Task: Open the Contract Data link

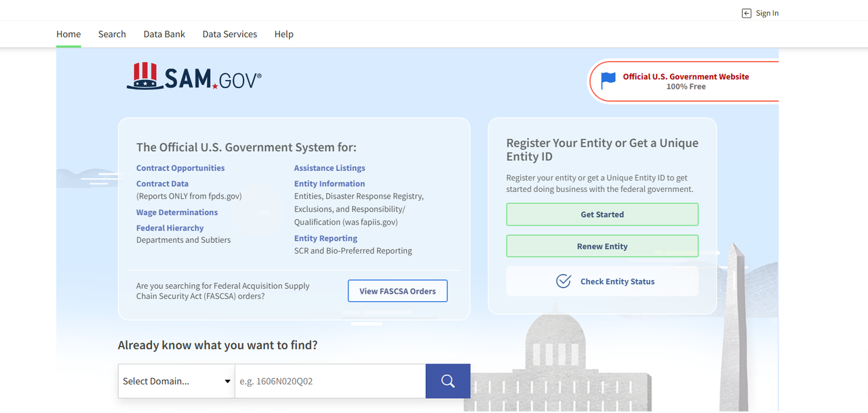Action: click(163, 184)
